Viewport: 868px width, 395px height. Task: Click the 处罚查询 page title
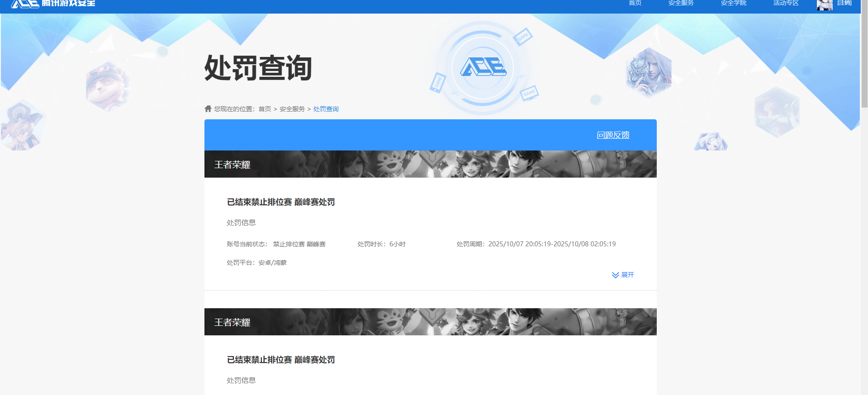258,68
